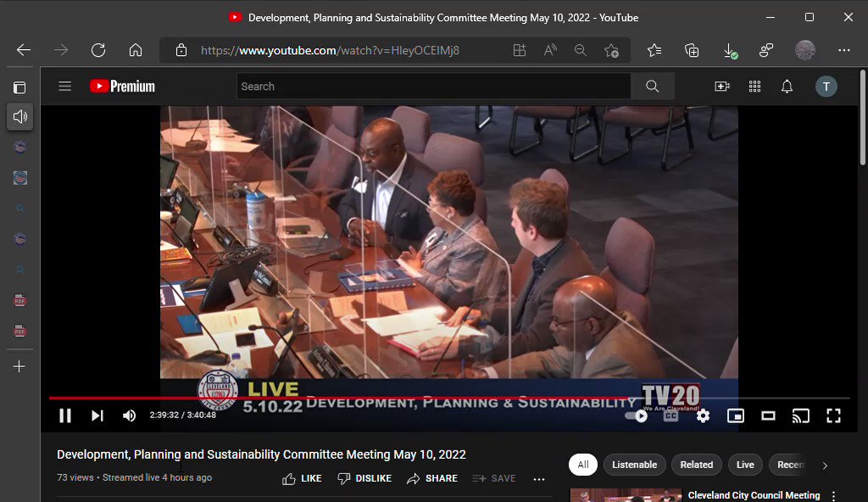Toggle autoplay switch

click(636, 416)
